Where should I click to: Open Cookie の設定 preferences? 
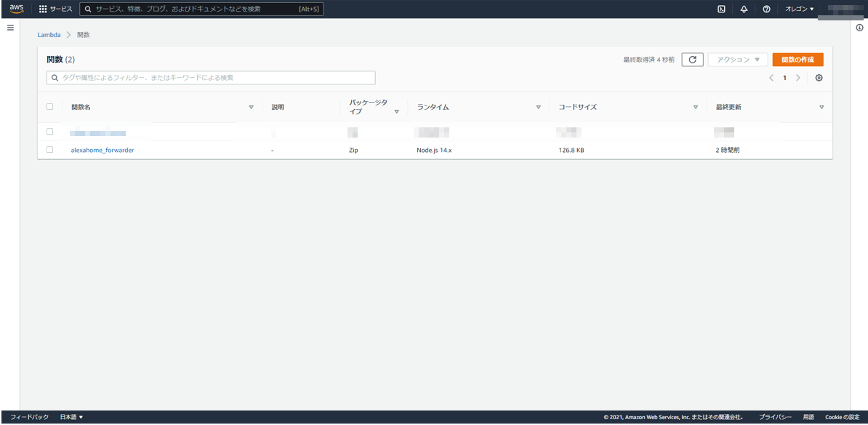pyautogui.click(x=841, y=417)
